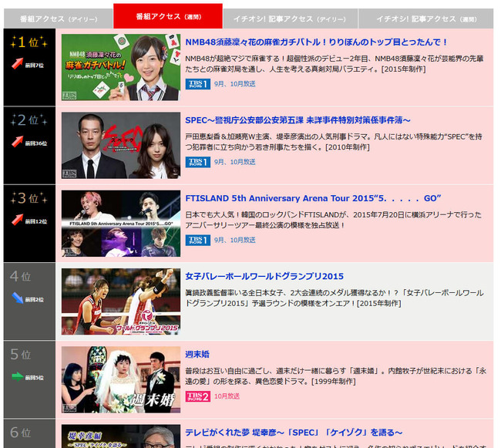Open イチオシ! 記事アクセス (デイリー) tab
This screenshot has height=448, width=501.
(290, 19)
